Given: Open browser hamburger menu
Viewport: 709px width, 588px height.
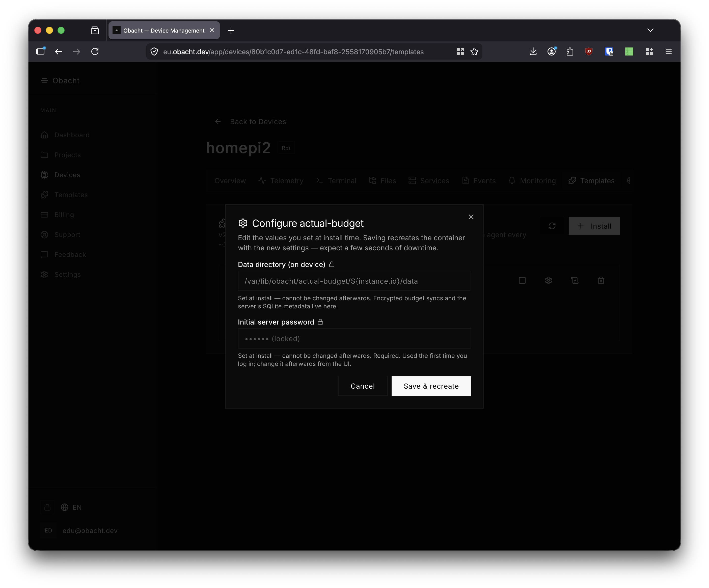Looking at the screenshot, I should 668,51.
